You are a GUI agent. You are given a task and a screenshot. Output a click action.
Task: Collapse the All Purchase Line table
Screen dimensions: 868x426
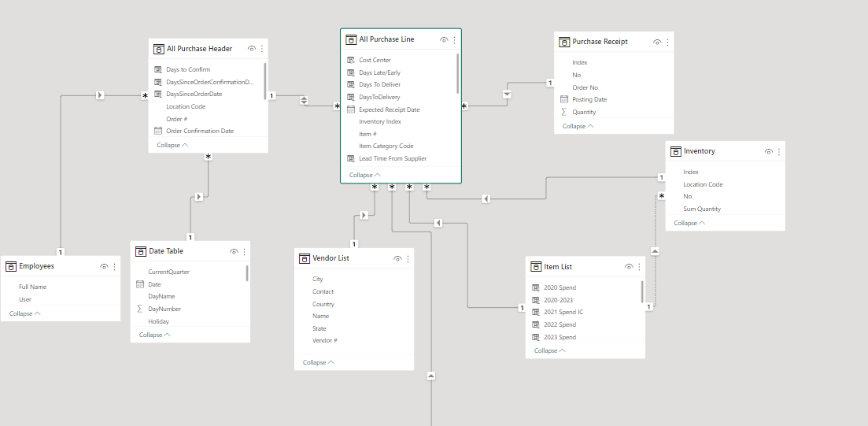tap(365, 175)
